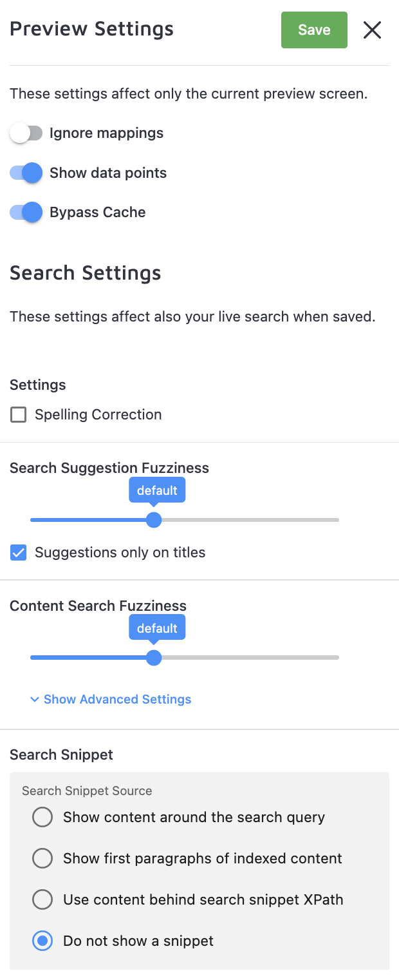The image size is (399, 980).
Task: Disable the Bypass Cache switch
Action: [26, 213]
